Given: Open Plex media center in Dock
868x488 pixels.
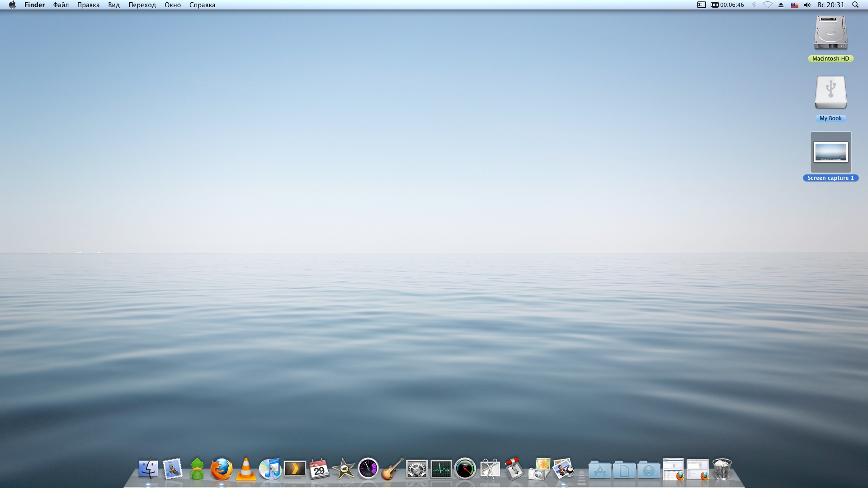Looking at the screenshot, I should pyautogui.click(x=295, y=469).
